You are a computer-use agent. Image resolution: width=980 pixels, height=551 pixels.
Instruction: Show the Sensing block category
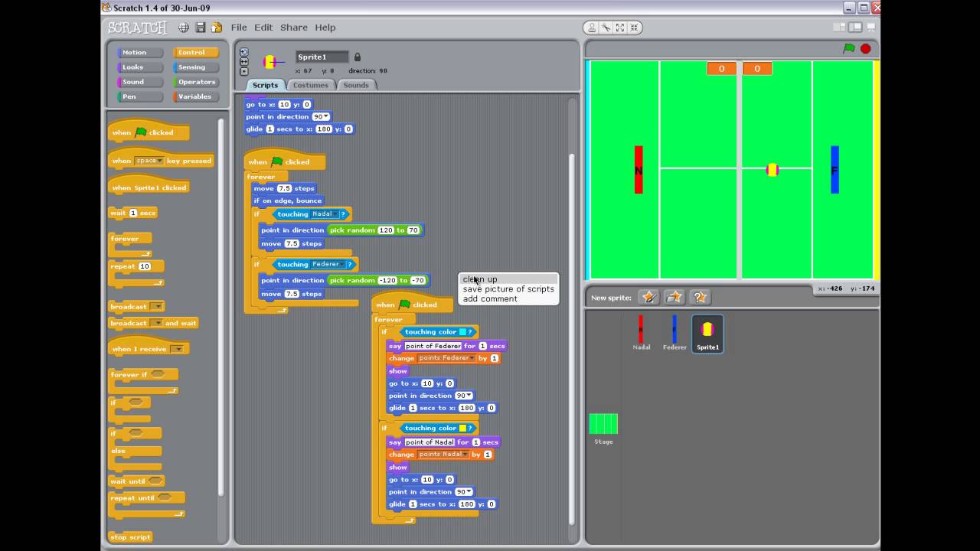pyautogui.click(x=196, y=67)
